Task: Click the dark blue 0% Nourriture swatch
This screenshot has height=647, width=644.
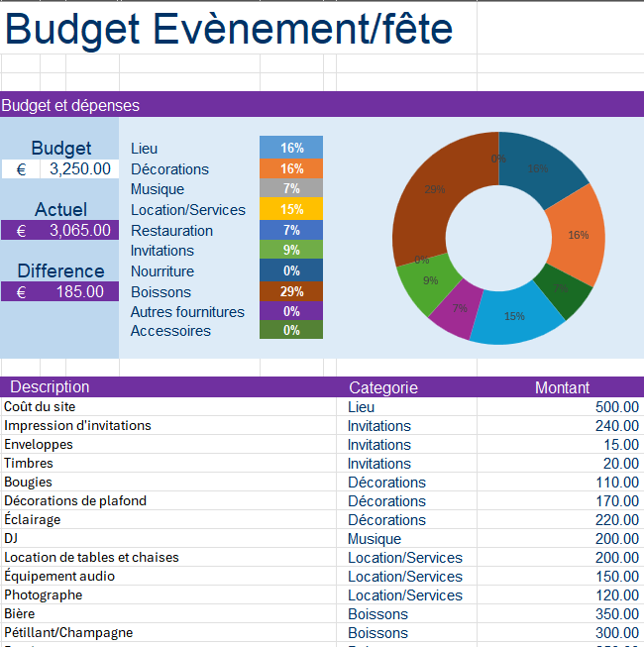Action: tap(291, 270)
